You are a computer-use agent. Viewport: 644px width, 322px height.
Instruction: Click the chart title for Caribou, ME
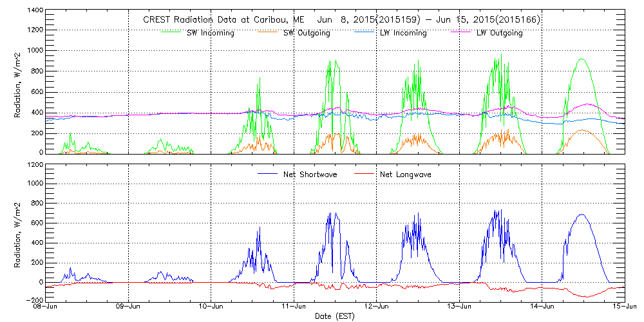tap(341, 20)
